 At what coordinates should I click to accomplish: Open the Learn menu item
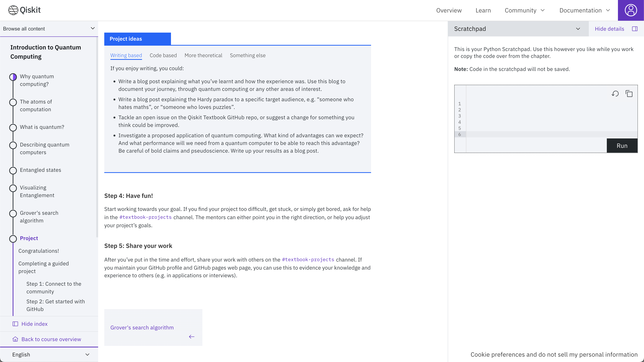tap(483, 10)
